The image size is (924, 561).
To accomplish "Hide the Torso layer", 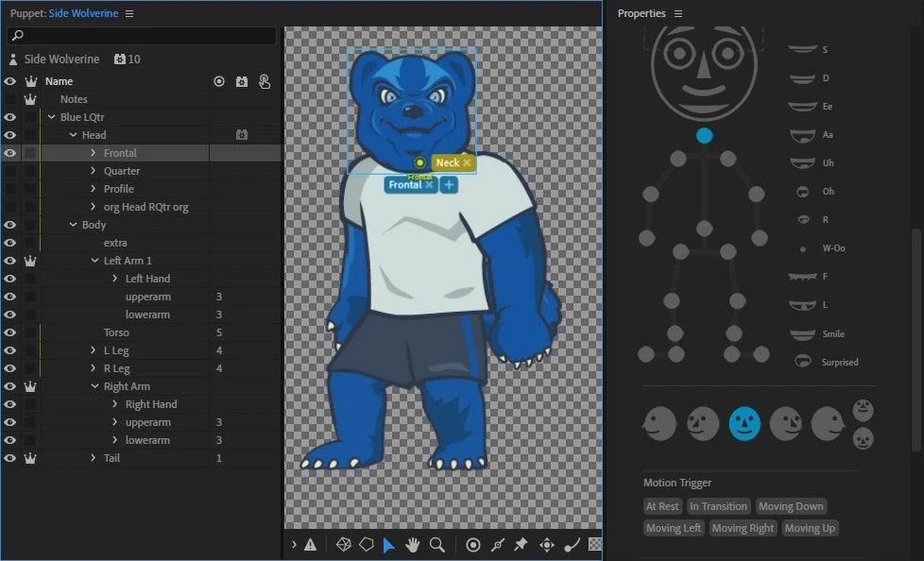I will 10,332.
